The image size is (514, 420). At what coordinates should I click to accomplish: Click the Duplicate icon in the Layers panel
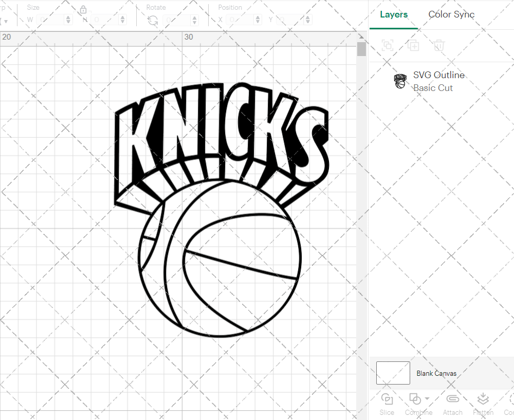point(413,45)
